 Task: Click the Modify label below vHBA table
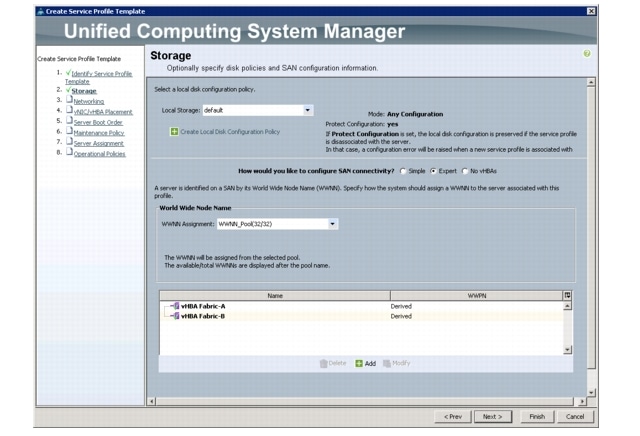[401, 363]
